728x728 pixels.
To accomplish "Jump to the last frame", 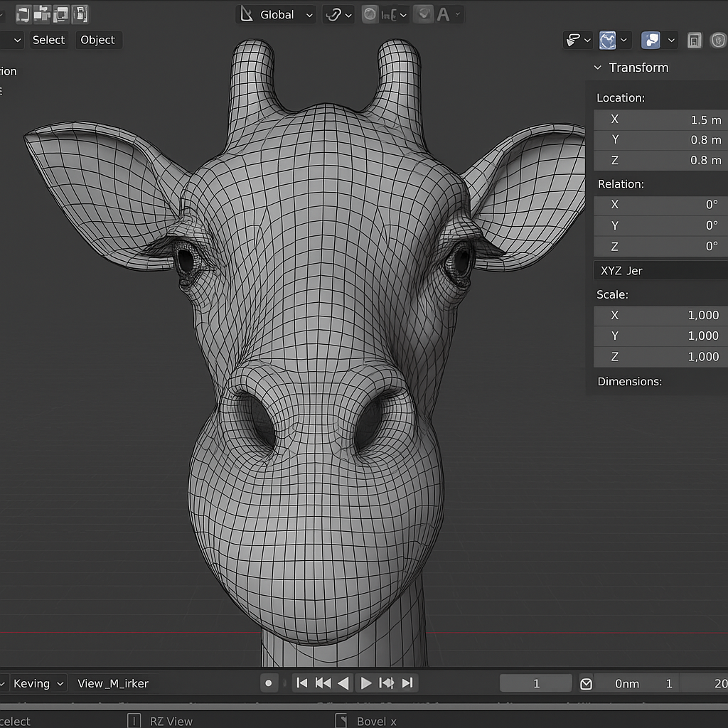I will pos(407,683).
